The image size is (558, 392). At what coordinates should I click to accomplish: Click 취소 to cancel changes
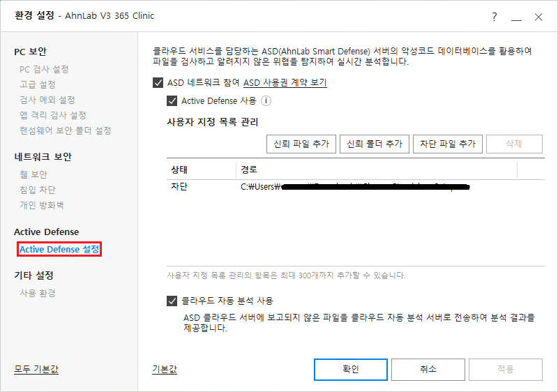coord(428,370)
